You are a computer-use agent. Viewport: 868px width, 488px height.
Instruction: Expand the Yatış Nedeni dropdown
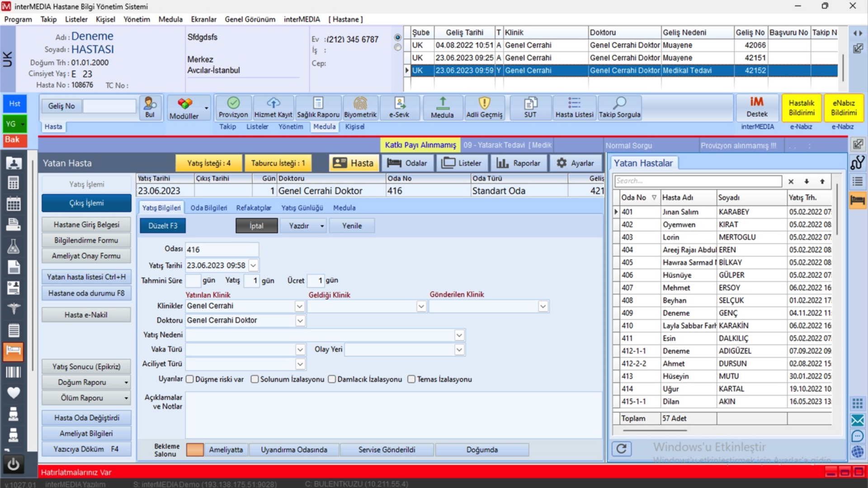(x=459, y=335)
